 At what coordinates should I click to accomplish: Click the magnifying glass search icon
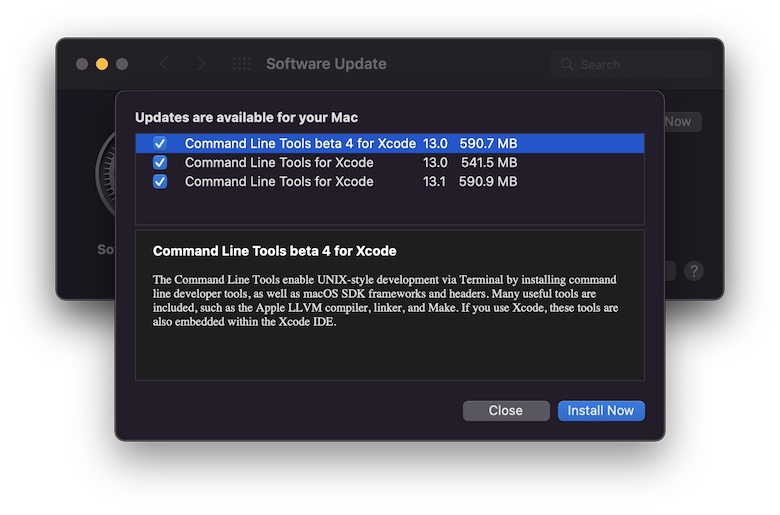pos(567,64)
